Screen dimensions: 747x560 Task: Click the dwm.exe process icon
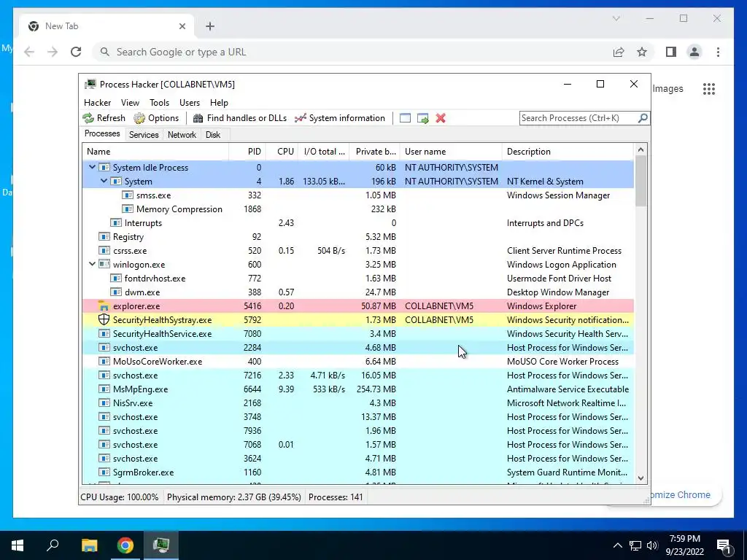pos(116,292)
